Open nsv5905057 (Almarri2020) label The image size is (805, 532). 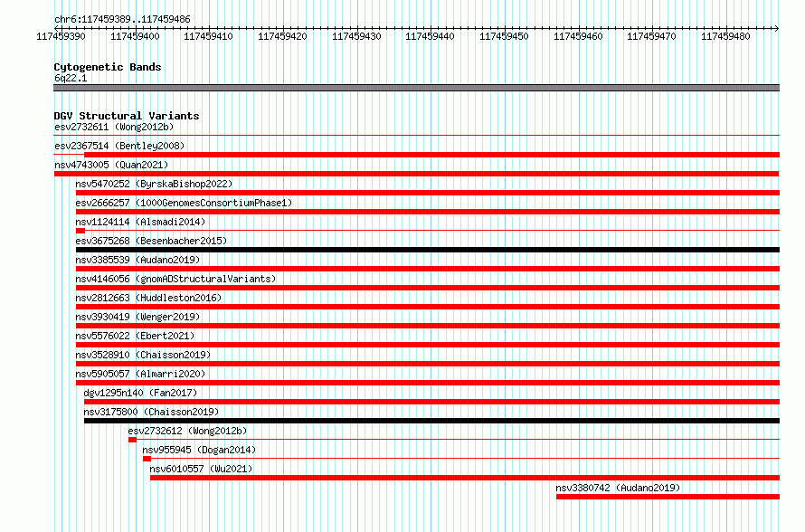pos(140,374)
